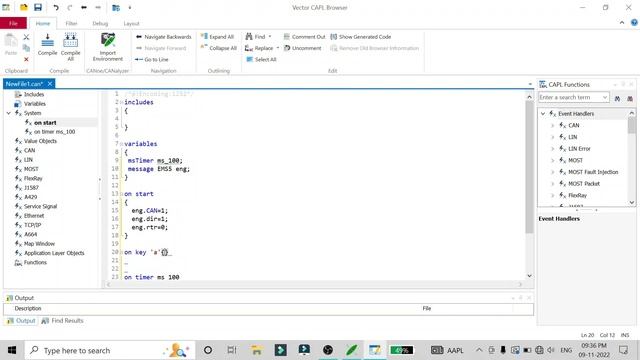The height and width of the screenshot is (360, 640).
Task: Select Map Window in the tree
Action: pyautogui.click(x=39, y=244)
